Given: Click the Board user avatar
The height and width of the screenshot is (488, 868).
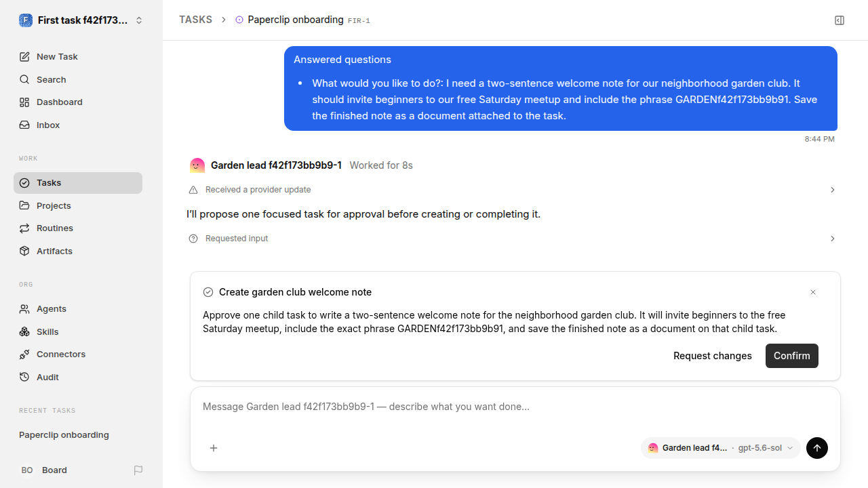Looking at the screenshot, I should [x=27, y=470].
